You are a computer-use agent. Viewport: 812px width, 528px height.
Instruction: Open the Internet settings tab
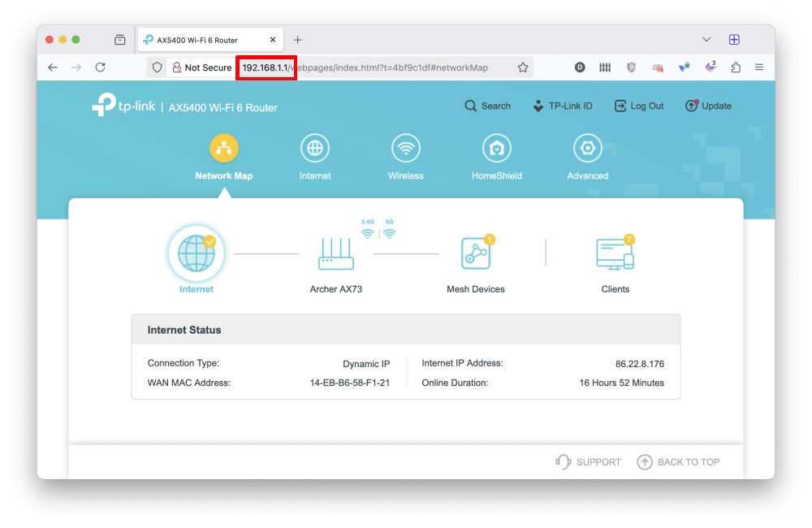pos(315,158)
